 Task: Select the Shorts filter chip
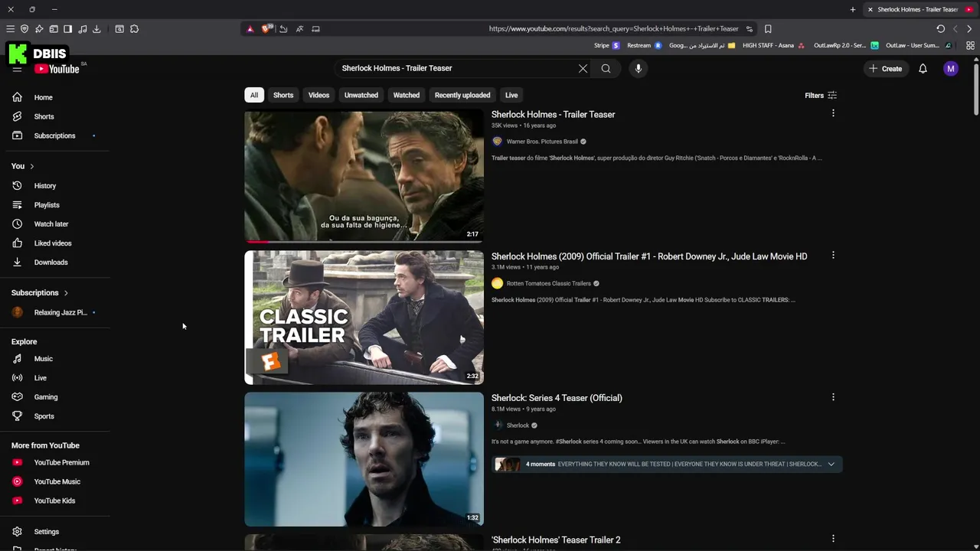283,96
